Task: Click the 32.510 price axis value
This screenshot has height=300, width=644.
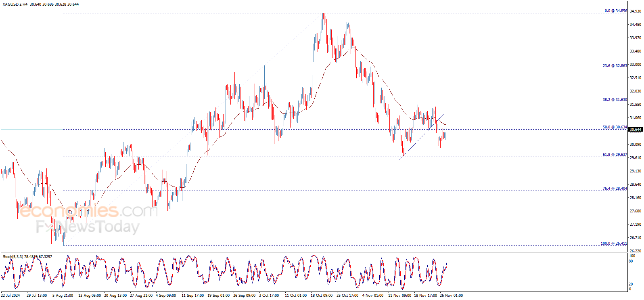Action: pyautogui.click(x=636, y=78)
